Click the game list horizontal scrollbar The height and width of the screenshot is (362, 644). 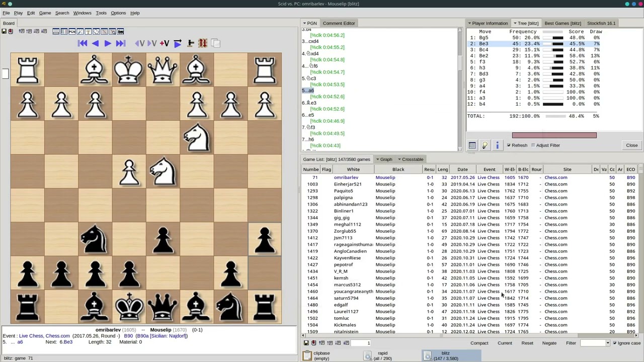point(470,335)
